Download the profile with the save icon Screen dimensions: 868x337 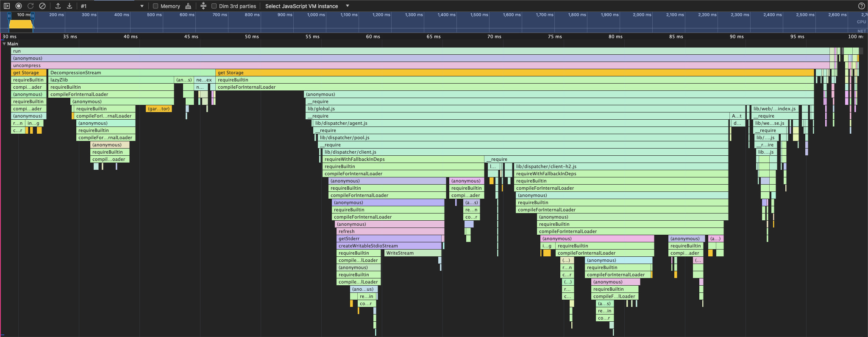70,6
